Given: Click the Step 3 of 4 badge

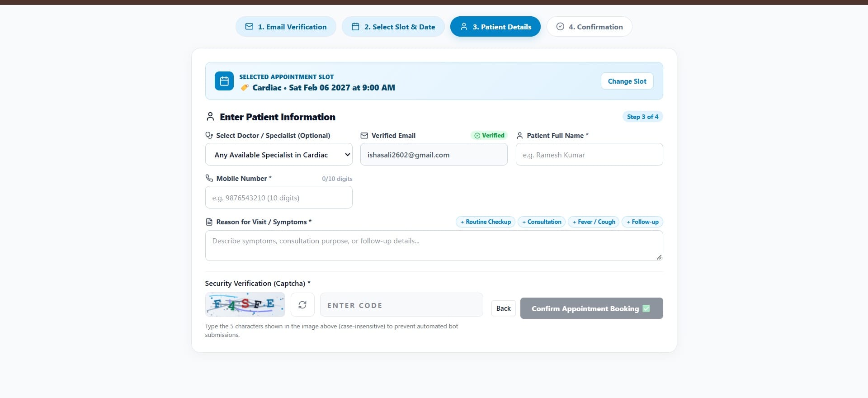Looking at the screenshot, I should (642, 117).
